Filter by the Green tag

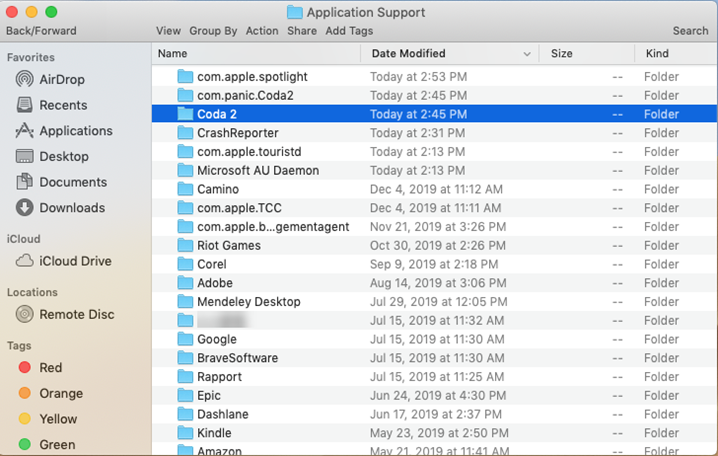point(47,445)
